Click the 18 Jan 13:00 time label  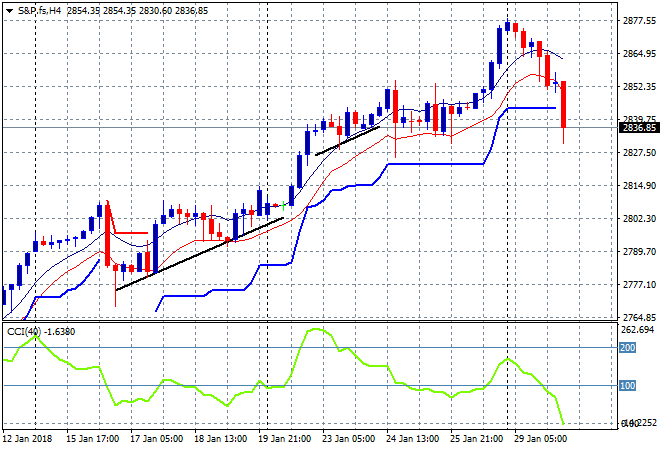click(220, 439)
